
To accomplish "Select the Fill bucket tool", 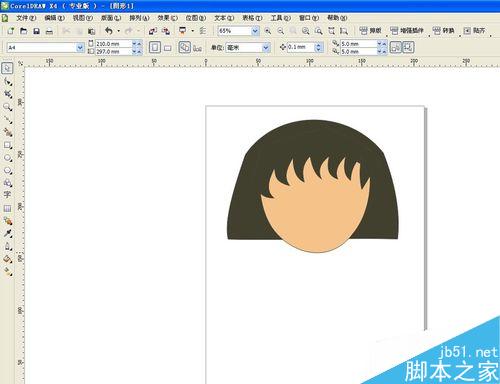I will tap(7, 259).
